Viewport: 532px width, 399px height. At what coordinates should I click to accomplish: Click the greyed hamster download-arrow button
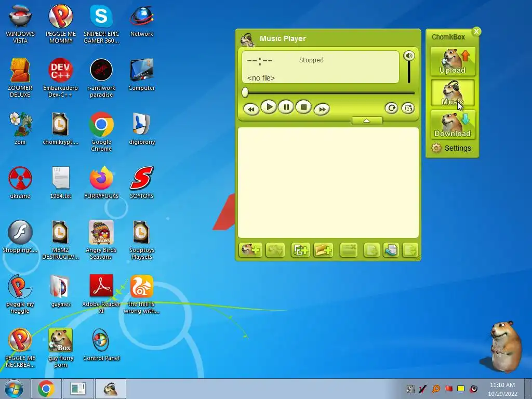pos(275,250)
